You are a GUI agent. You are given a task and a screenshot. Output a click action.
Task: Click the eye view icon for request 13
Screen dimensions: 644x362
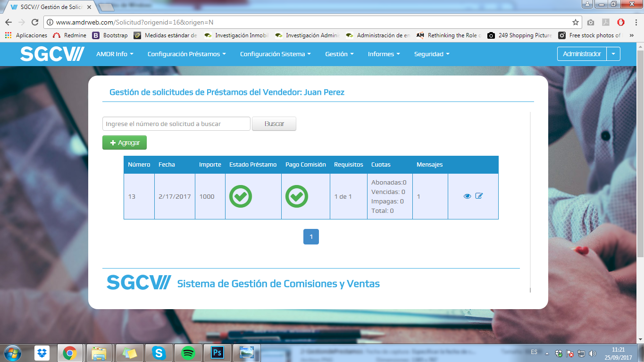pos(467,196)
